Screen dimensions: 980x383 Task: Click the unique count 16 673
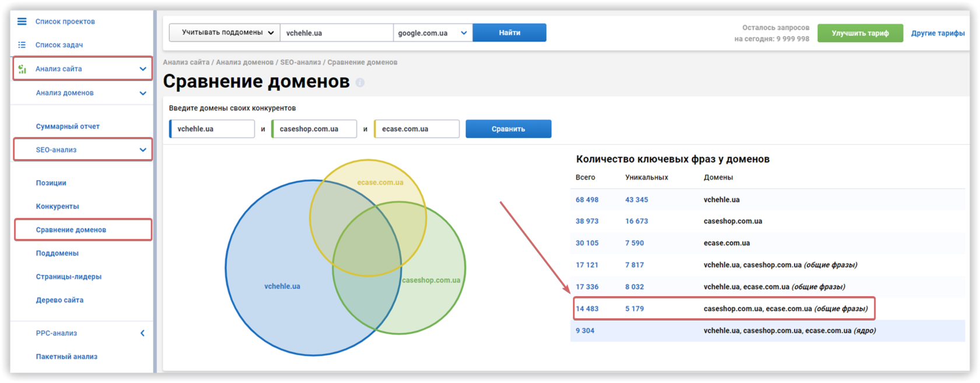pos(636,222)
